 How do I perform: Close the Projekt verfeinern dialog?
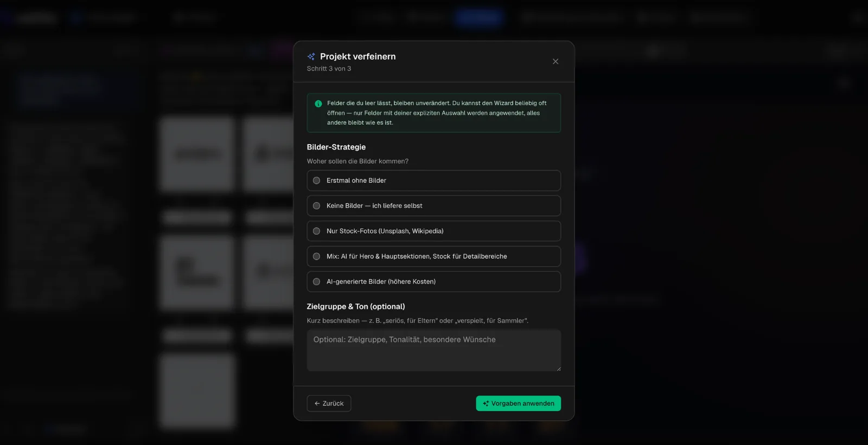pos(556,61)
